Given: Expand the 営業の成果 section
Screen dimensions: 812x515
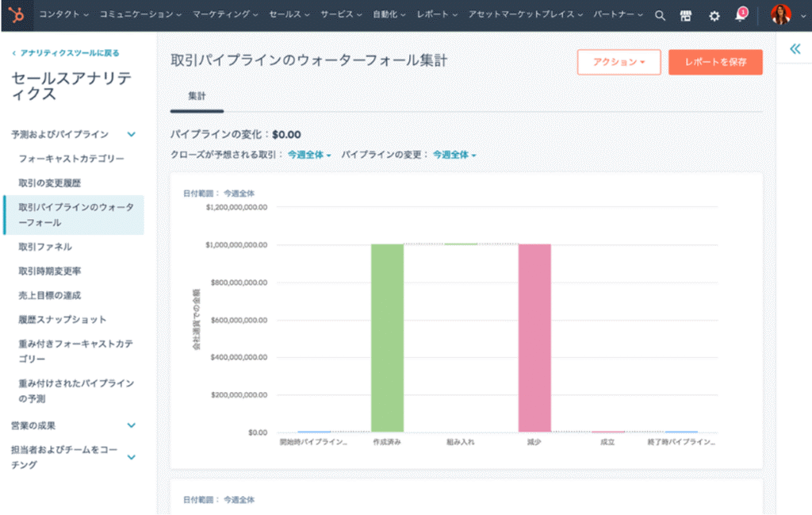Looking at the screenshot, I should (132, 425).
